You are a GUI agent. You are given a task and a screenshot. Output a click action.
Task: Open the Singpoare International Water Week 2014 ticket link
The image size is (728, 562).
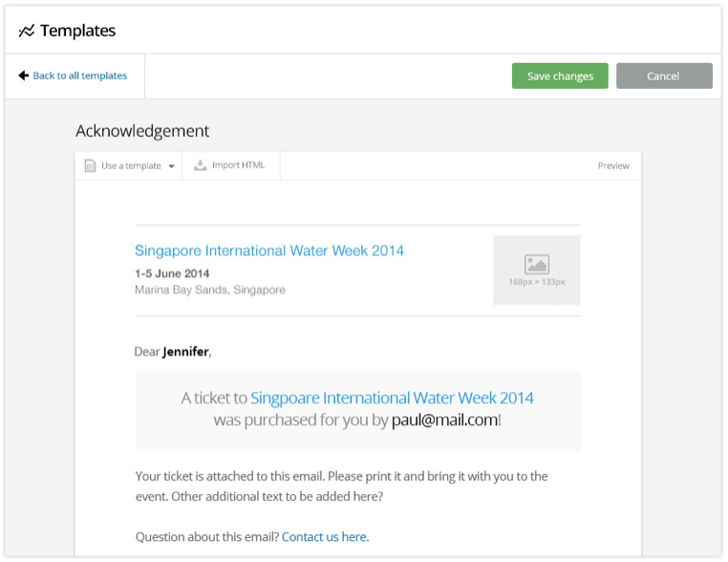(392, 398)
